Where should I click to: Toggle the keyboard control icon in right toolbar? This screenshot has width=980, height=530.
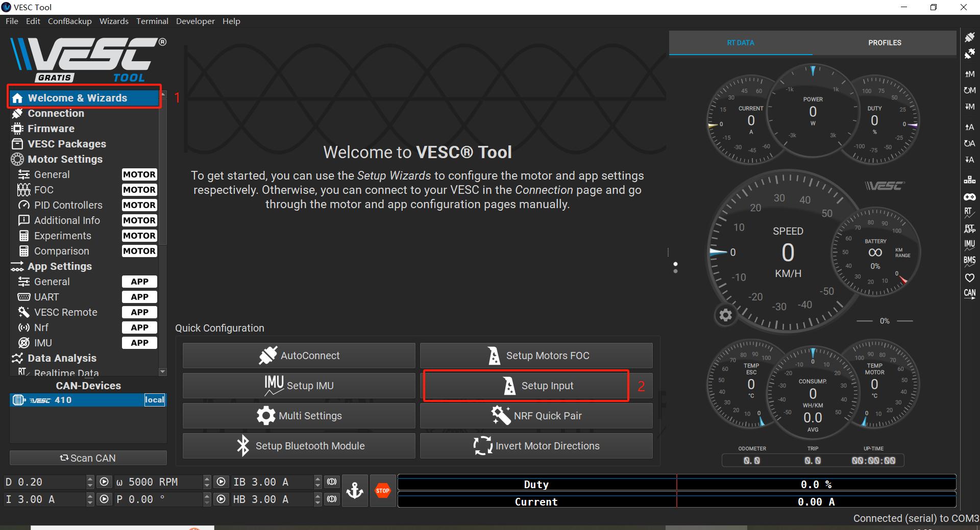click(x=969, y=180)
